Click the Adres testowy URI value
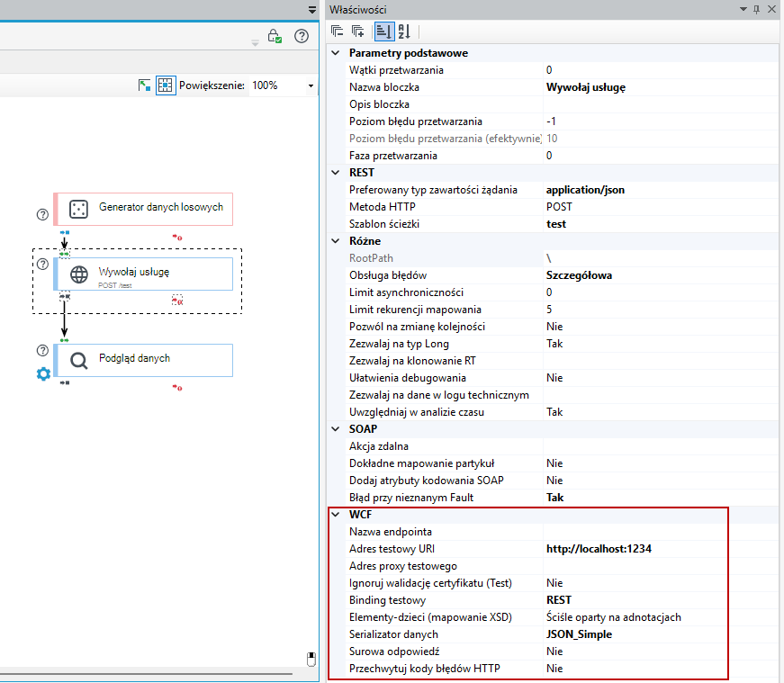Screen dimensions: 784x683 tap(599, 549)
